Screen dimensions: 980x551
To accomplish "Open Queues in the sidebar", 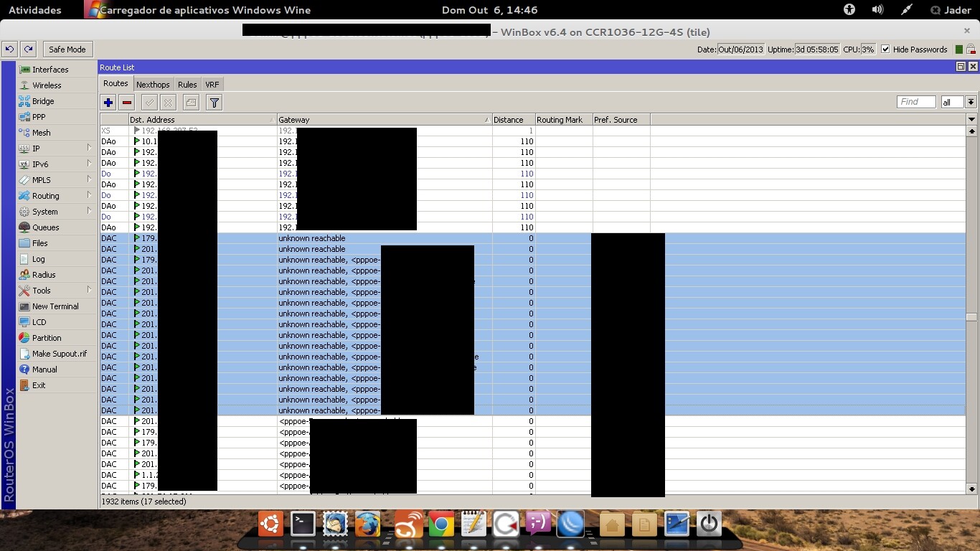I will (x=46, y=227).
